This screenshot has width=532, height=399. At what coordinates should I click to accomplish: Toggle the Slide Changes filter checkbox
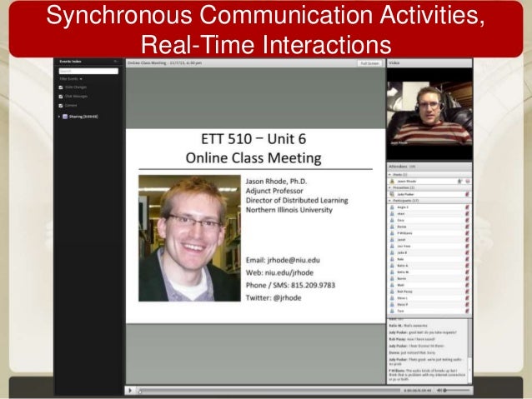(61, 87)
